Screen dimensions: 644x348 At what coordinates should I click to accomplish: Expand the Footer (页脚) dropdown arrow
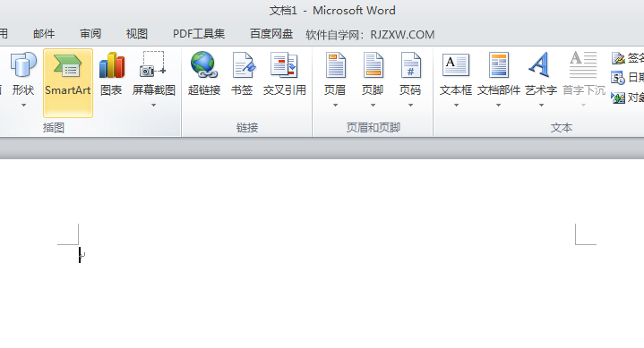click(x=373, y=106)
